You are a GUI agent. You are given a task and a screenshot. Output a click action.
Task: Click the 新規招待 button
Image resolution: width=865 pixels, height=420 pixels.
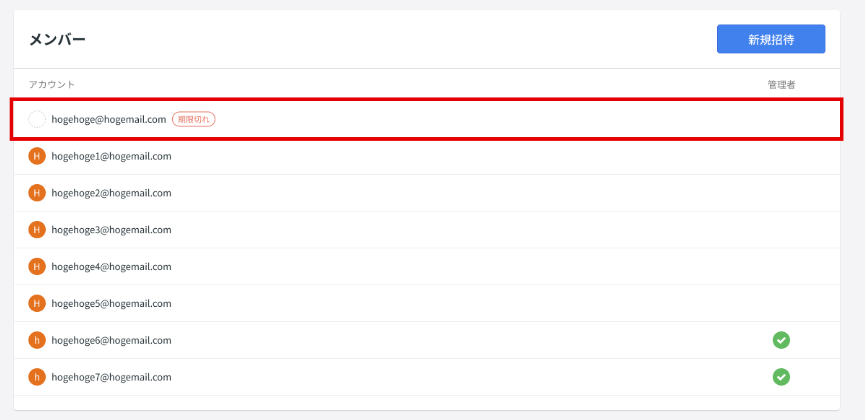click(x=771, y=39)
